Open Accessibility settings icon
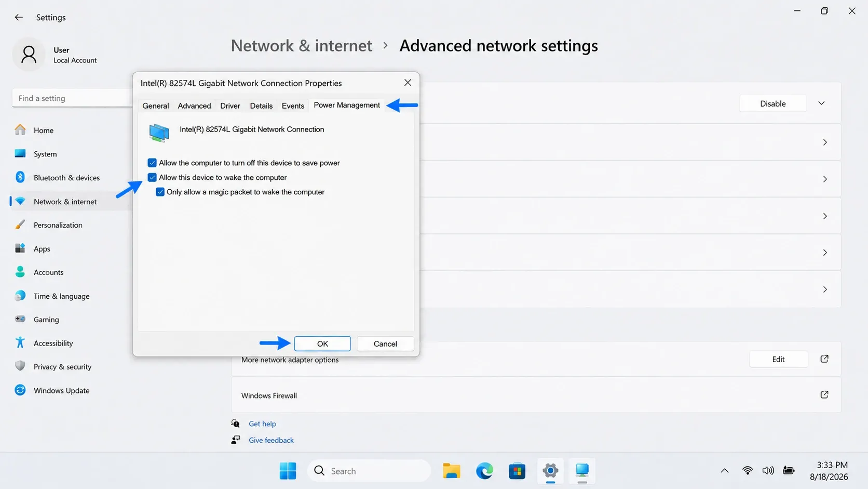868x489 pixels. pyautogui.click(x=20, y=342)
